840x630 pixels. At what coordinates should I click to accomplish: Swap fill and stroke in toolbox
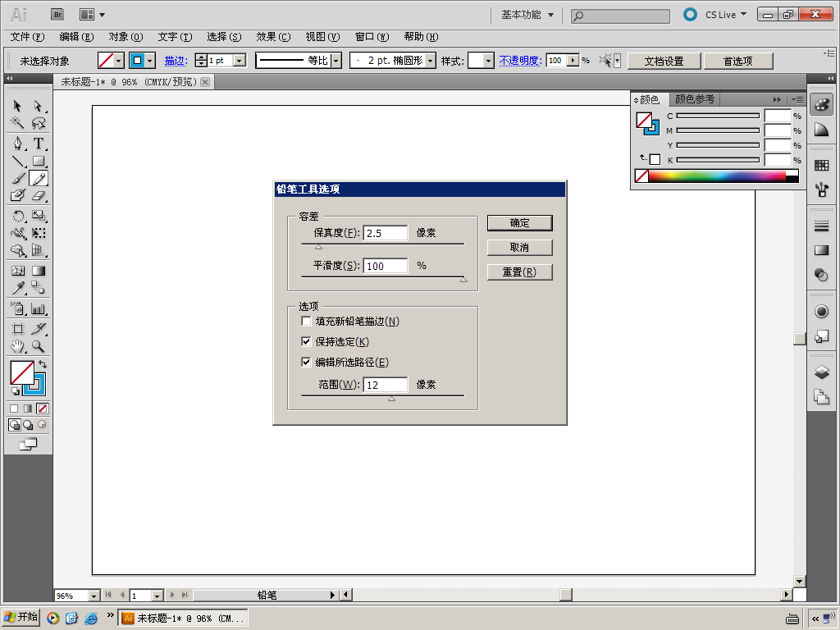(x=43, y=364)
